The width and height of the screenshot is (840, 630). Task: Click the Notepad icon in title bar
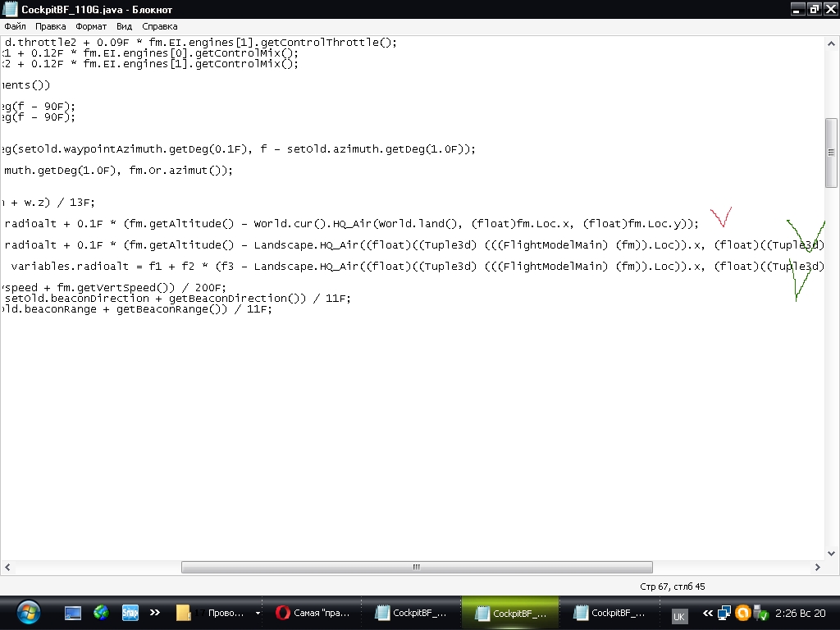[10, 9]
